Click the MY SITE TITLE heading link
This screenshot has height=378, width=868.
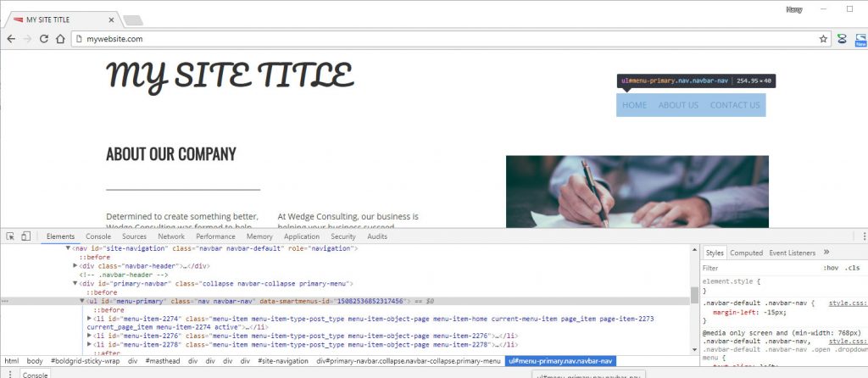230,75
